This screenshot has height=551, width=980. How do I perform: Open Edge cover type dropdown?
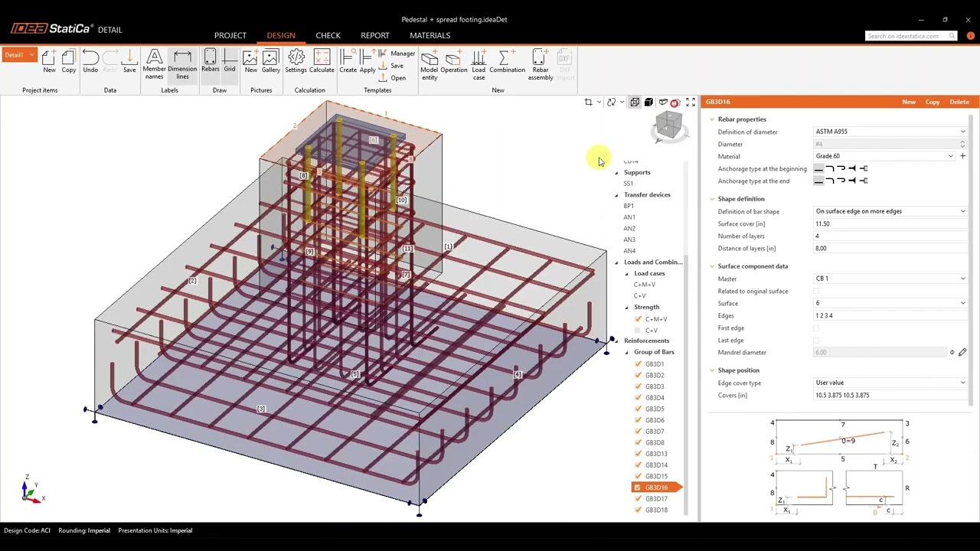[x=890, y=383]
